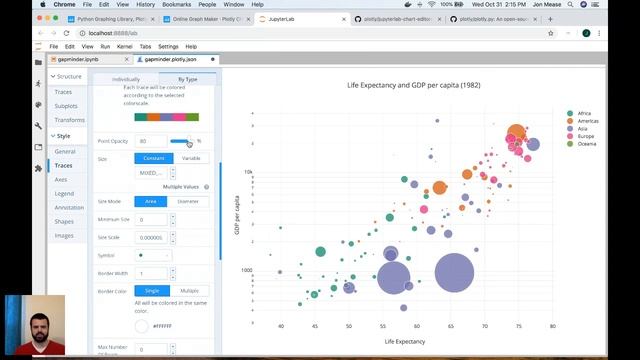
Task: Open Axes style panel
Action: point(61,180)
